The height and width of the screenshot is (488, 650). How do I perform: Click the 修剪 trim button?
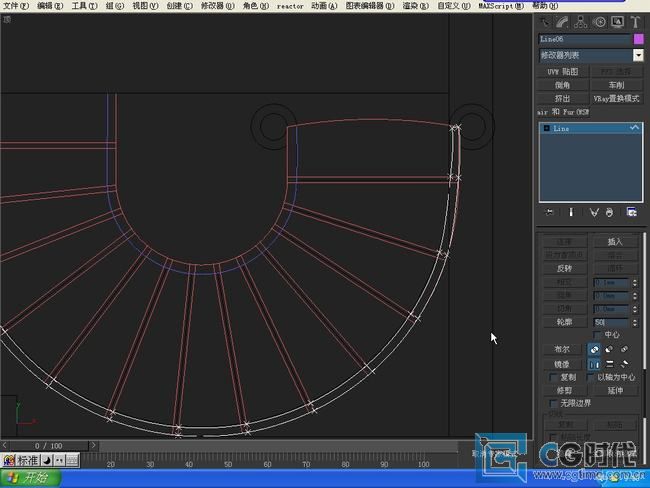click(565, 391)
